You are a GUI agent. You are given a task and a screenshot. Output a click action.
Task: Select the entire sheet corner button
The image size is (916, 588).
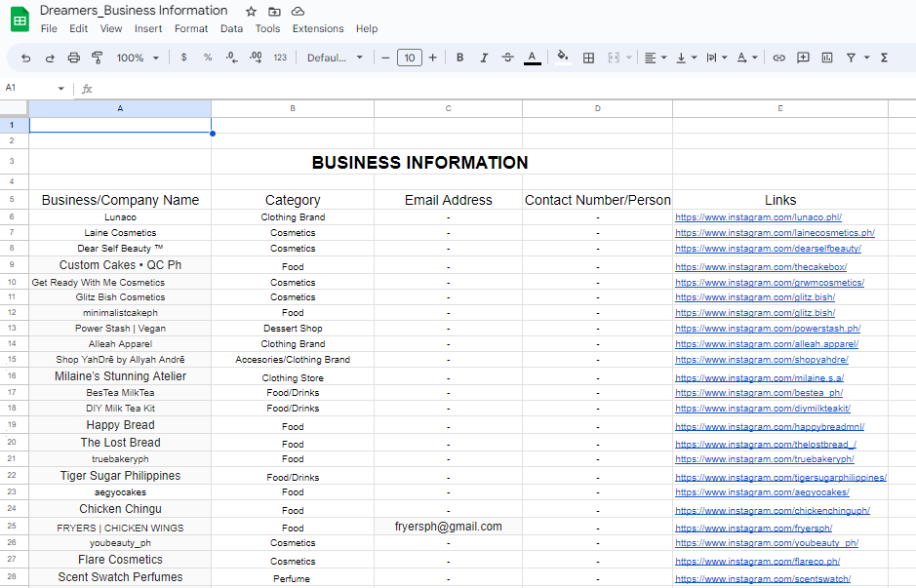tap(14, 108)
